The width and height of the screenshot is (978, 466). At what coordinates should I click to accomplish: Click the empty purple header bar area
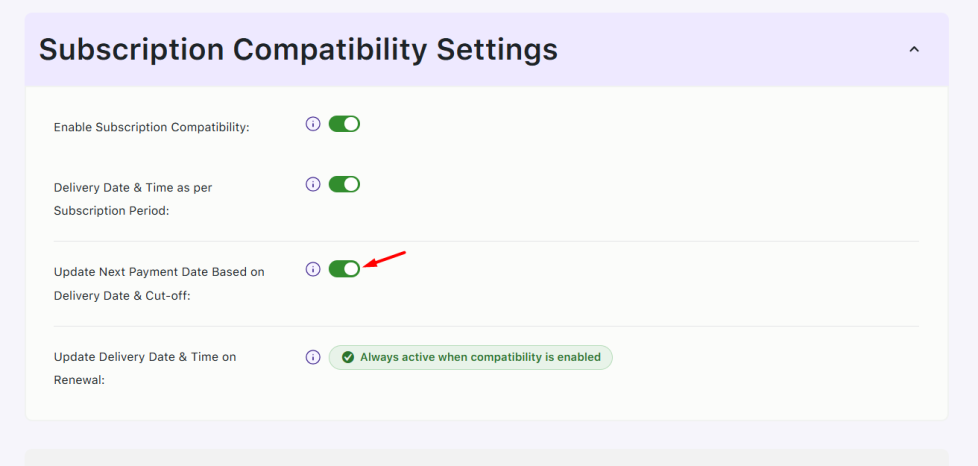pos(730,49)
